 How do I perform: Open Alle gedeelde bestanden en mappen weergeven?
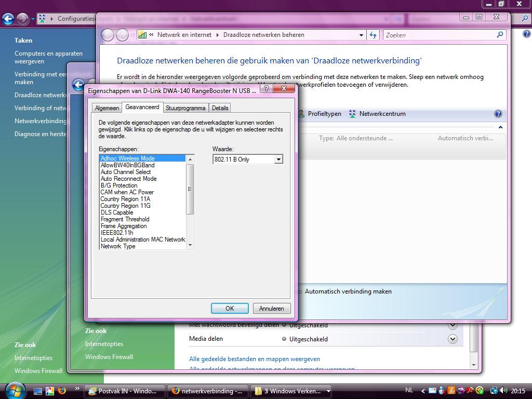tap(255, 359)
